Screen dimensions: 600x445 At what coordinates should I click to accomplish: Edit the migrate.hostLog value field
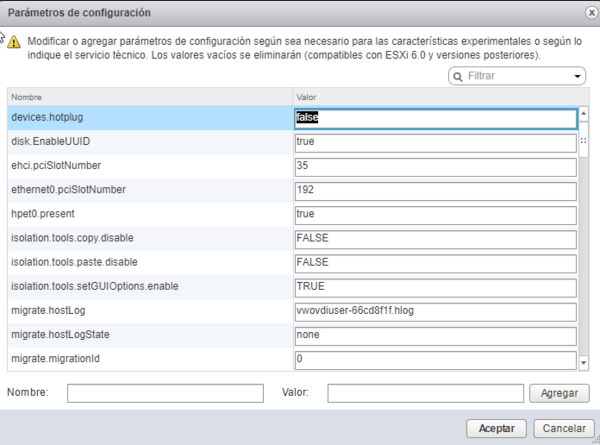click(x=434, y=310)
